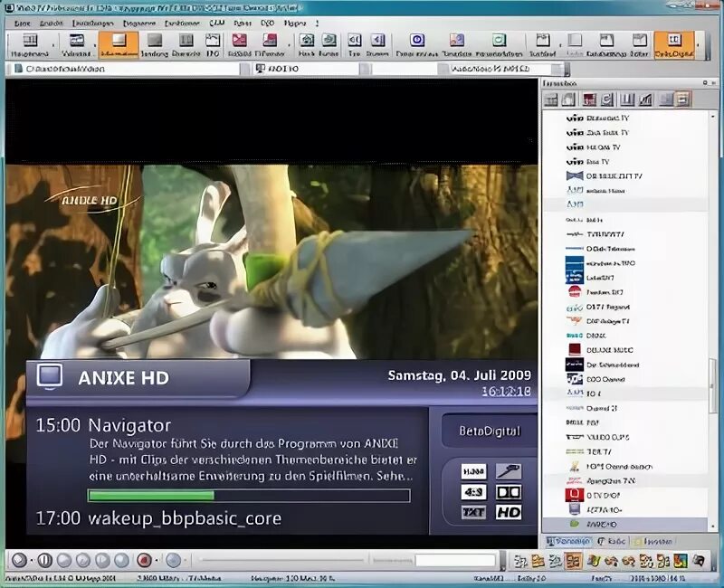
Task: Click the 4:3 aspect badge in overlay
Action: (x=473, y=492)
